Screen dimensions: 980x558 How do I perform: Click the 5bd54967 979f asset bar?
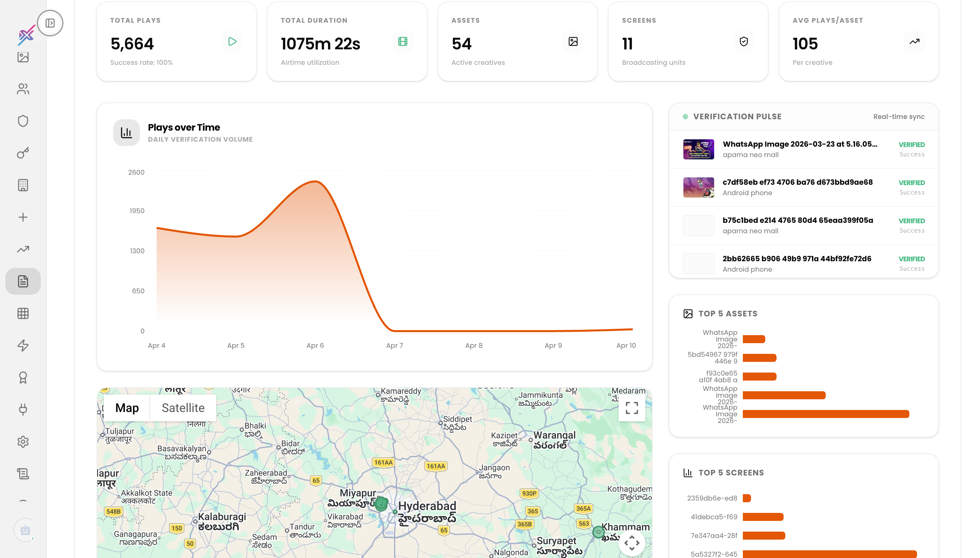point(759,358)
